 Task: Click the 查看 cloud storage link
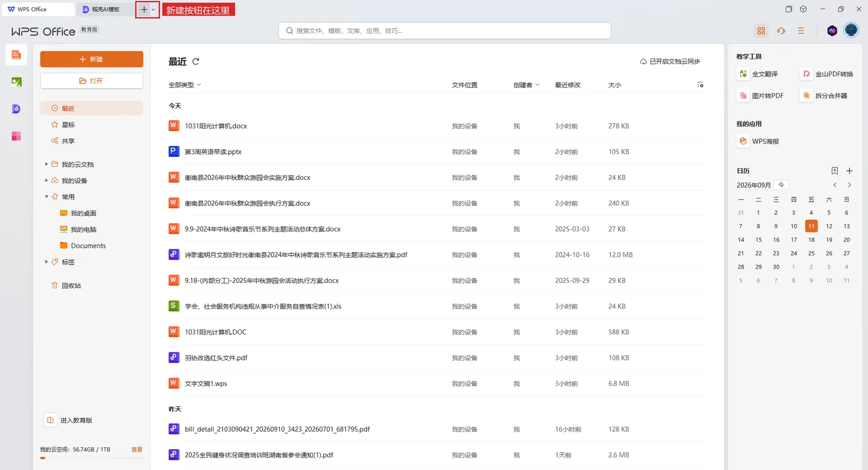pos(137,450)
